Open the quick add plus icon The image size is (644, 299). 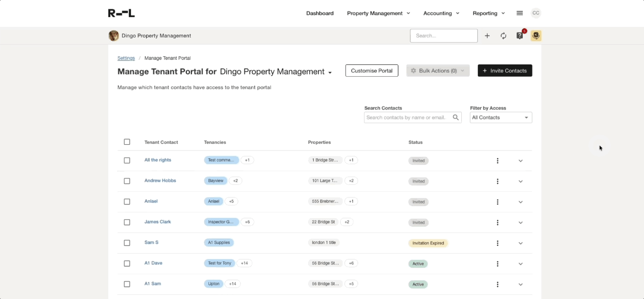[x=487, y=36]
